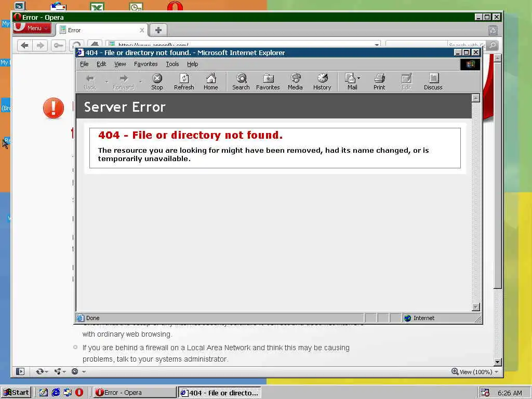
Task: Open the View menu in Internet Explorer
Action: click(x=120, y=64)
